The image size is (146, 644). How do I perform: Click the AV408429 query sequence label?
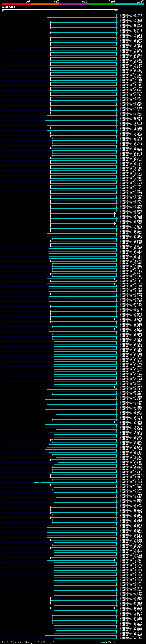[8, 8]
